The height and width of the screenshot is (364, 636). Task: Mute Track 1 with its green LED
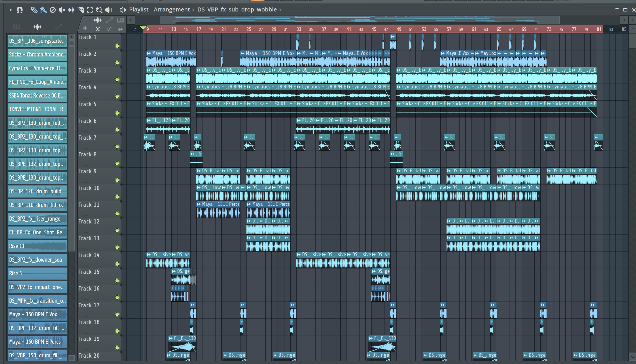point(117,46)
